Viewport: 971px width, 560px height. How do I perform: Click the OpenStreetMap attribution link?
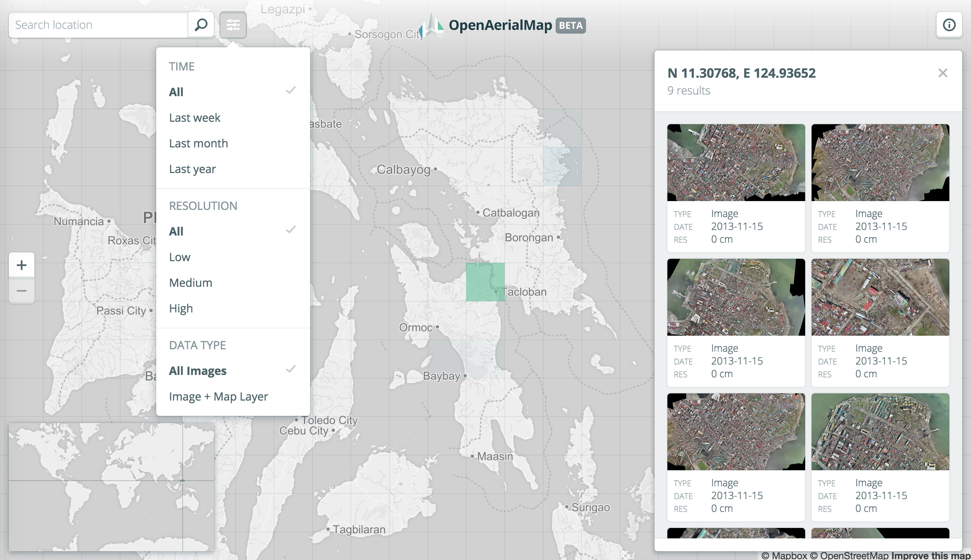(849, 555)
